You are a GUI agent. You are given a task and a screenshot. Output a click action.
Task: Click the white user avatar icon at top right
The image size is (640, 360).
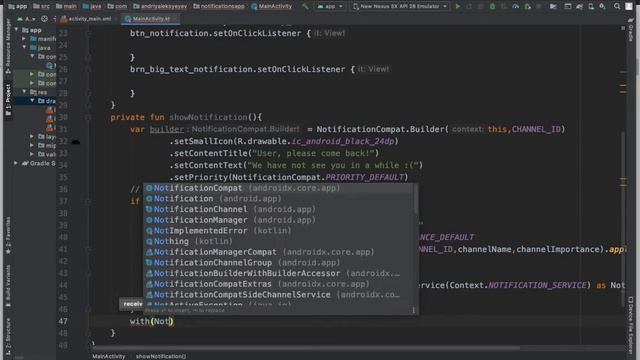[x=629, y=7]
